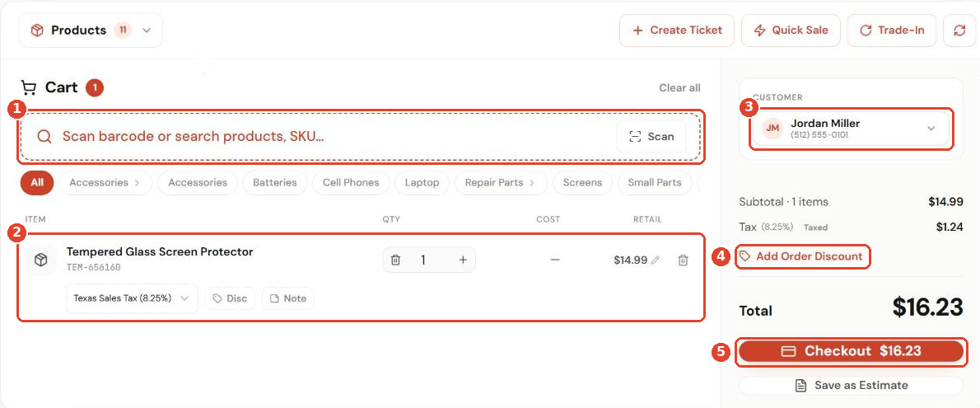Click Clear all in cart

point(679,87)
